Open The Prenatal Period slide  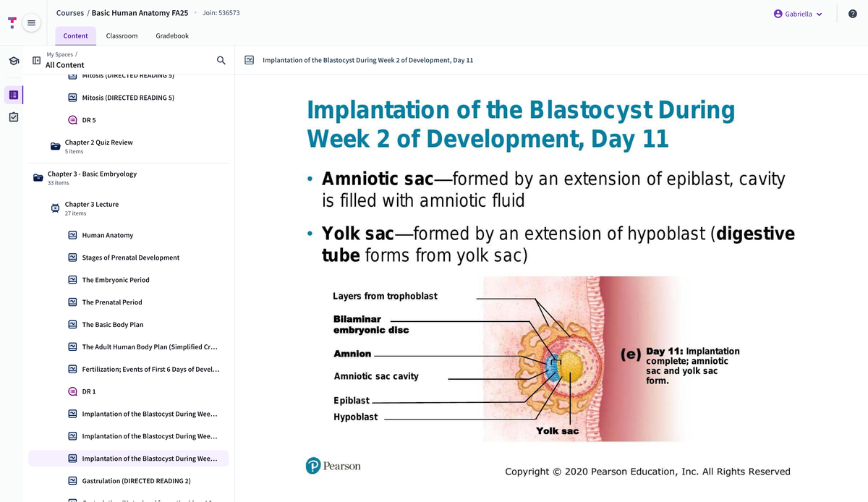[112, 302]
